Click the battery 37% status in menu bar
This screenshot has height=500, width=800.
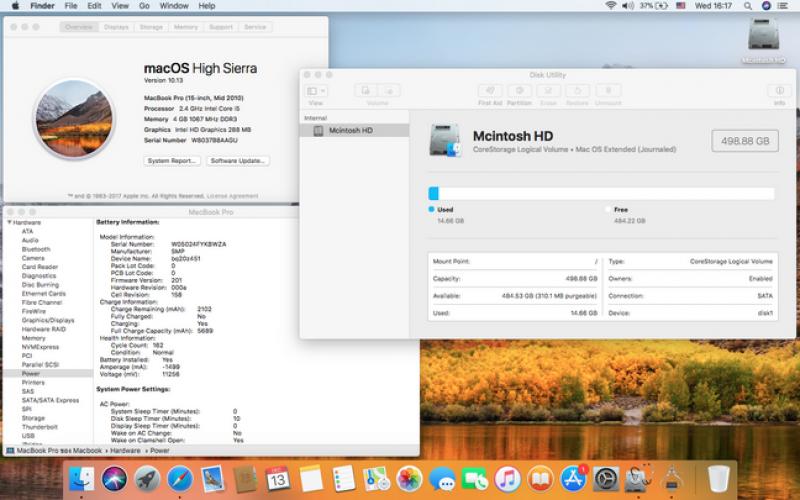654,6
